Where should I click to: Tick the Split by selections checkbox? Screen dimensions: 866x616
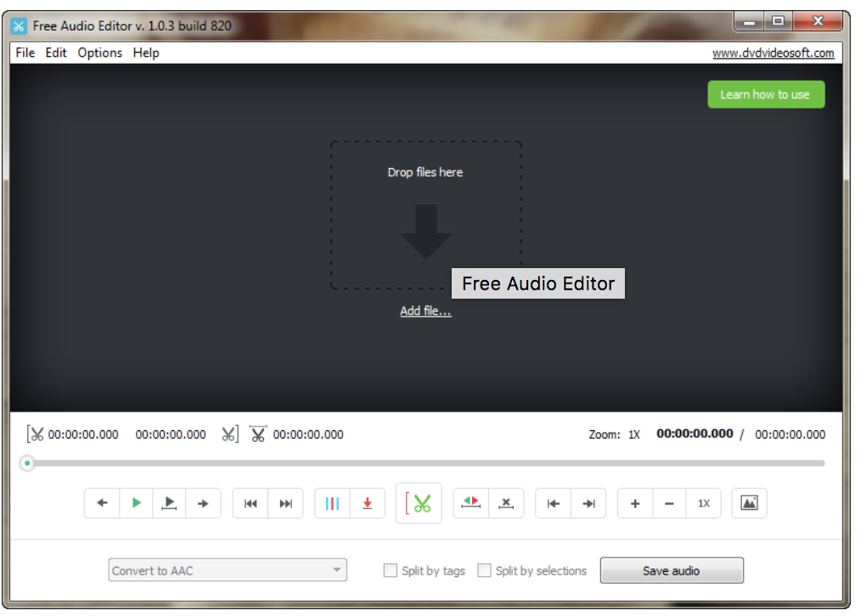point(484,570)
